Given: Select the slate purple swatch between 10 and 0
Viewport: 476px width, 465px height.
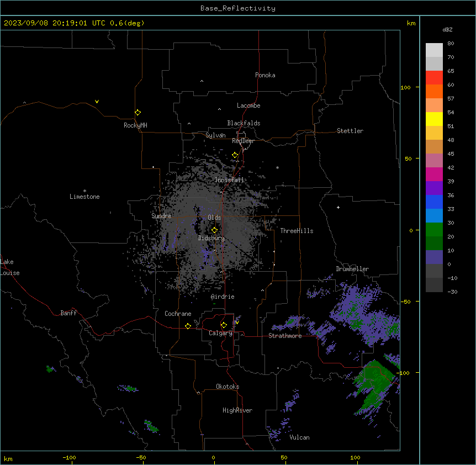Looking at the screenshot, I should tap(434, 257).
